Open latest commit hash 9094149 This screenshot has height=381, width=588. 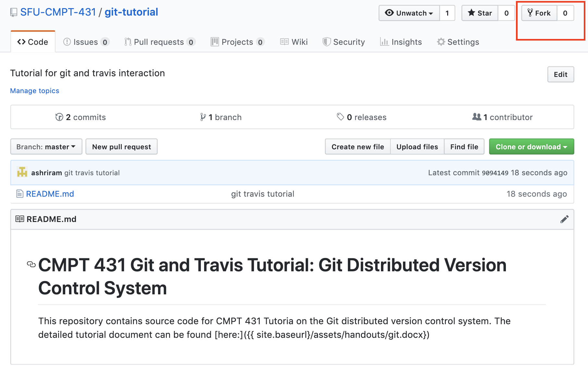495,173
